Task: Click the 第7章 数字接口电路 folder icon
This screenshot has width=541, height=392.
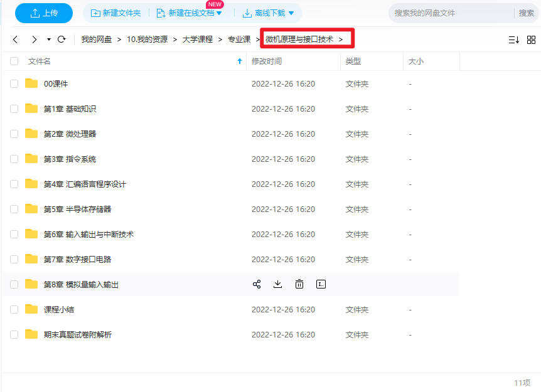Action: click(x=31, y=259)
